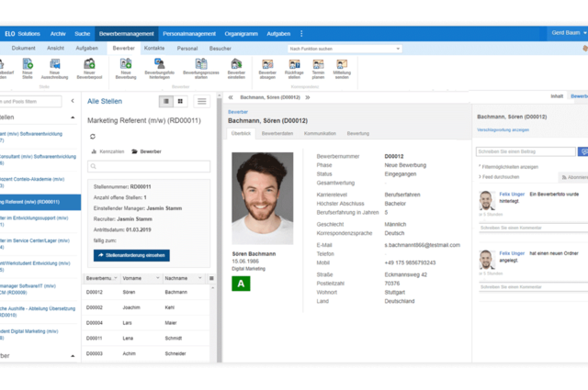Switch to list view of Alle Stellen
Viewport: 588px width, 390px height.
coord(166,101)
